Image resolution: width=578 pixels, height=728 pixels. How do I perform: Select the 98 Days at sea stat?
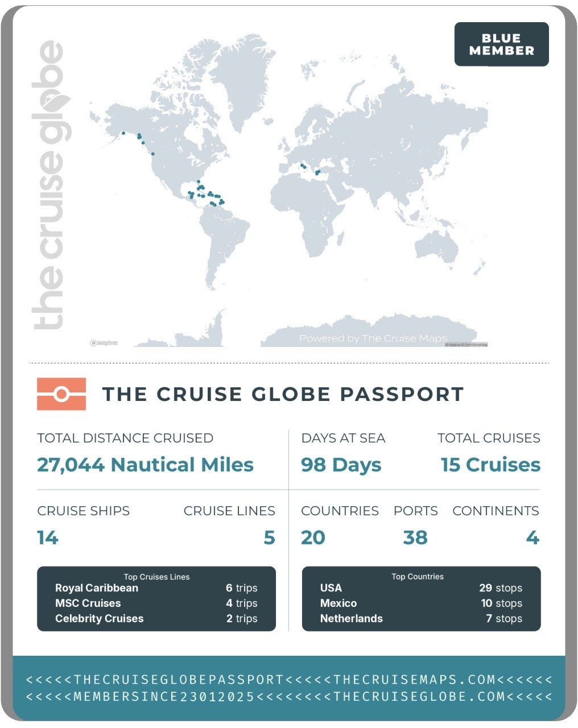coord(341,465)
